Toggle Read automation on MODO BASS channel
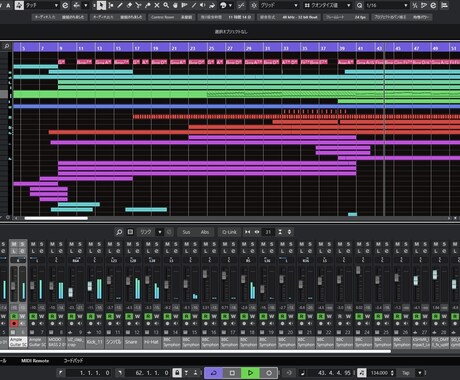This screenshot has height=380, width=460. [52, 316]
